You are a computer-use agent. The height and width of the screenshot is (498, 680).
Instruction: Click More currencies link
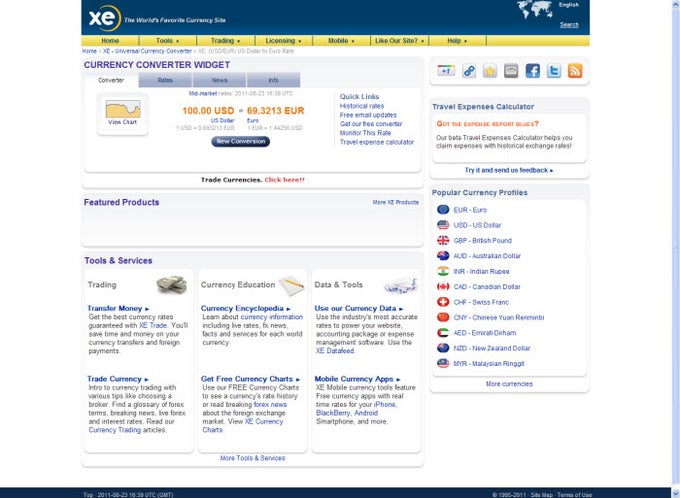point(509,384)
